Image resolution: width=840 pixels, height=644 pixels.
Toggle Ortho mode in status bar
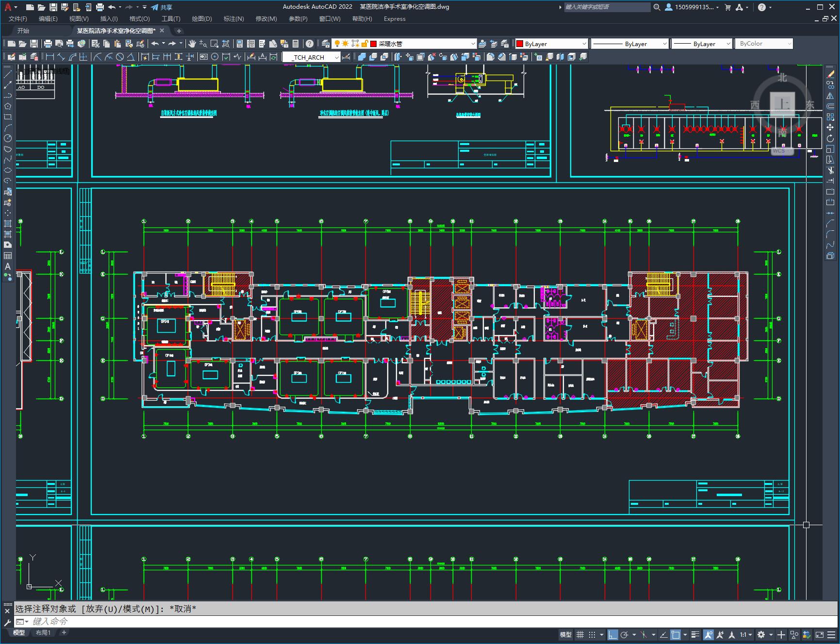coord(613,635)
